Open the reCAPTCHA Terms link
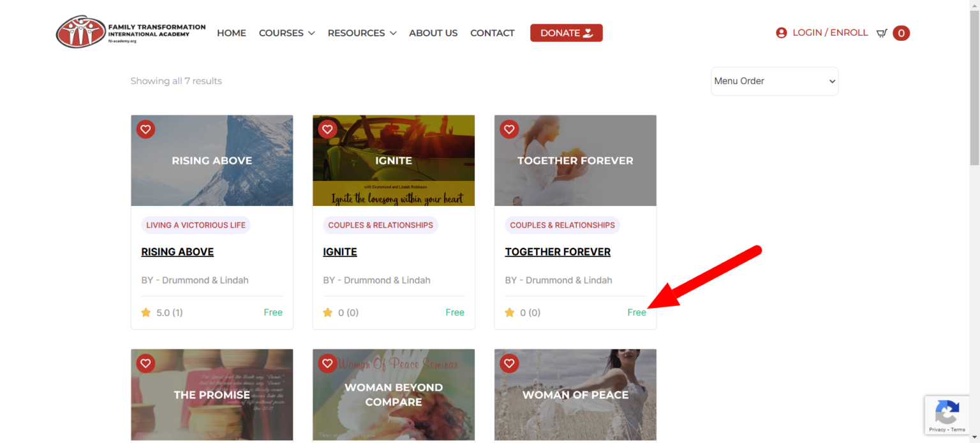This screenshot has width=980, height=443. 958,430
